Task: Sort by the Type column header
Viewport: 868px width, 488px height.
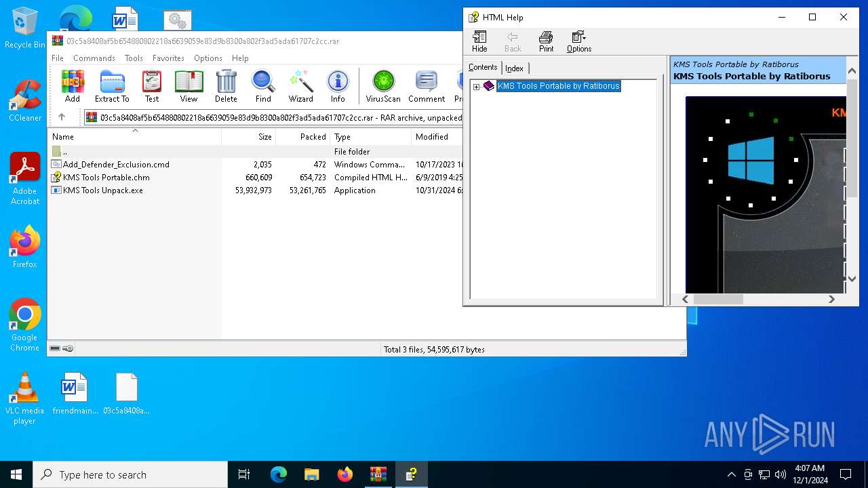Action: [x=370, y=136]
